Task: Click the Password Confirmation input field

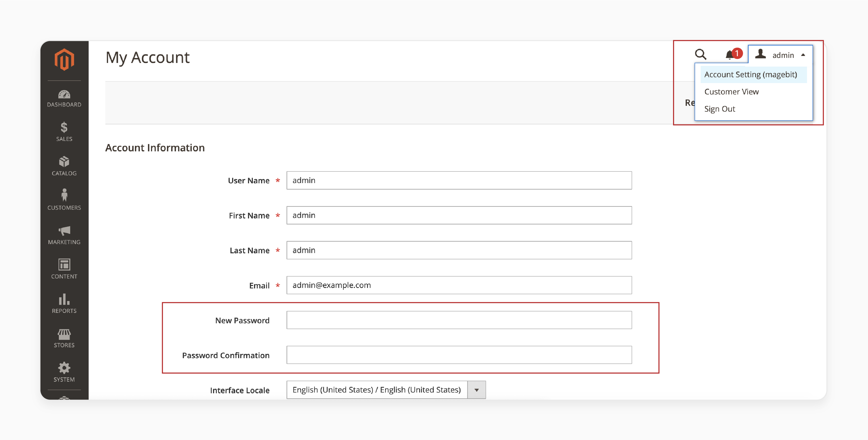Action: [459, 355]
